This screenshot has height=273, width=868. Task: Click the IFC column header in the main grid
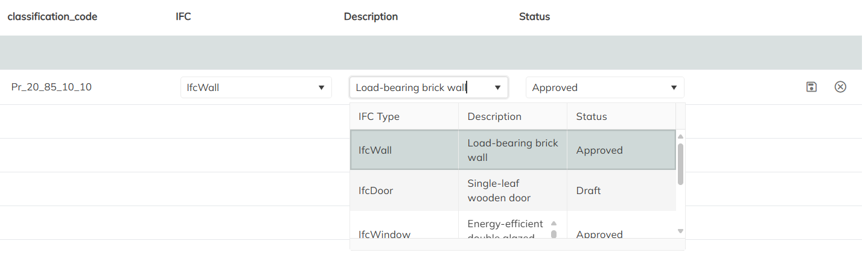coord(183,17)
